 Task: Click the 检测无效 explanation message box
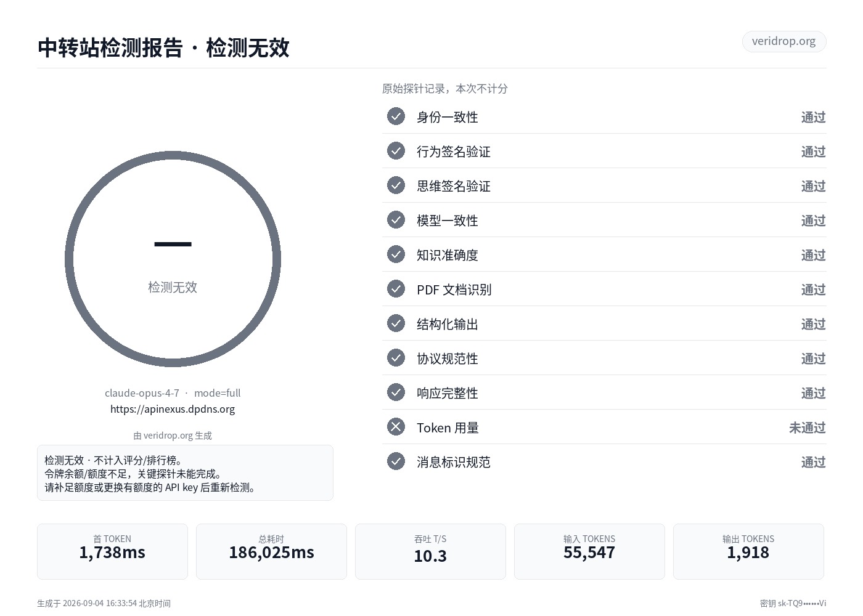pos(185,473)
